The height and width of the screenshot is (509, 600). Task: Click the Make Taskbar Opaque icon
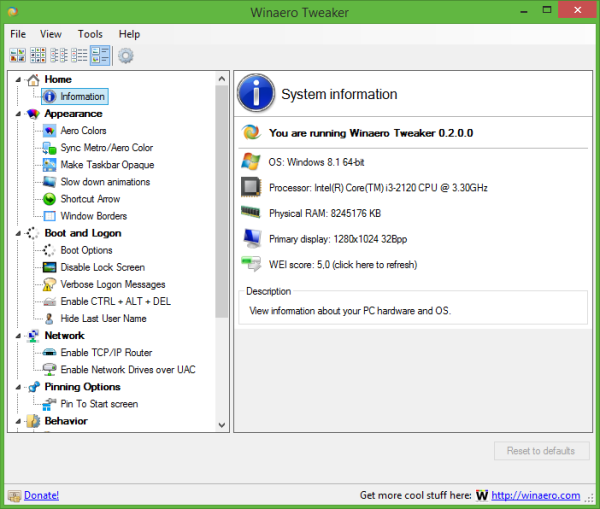pyautogui.click(x=49, y=165)
